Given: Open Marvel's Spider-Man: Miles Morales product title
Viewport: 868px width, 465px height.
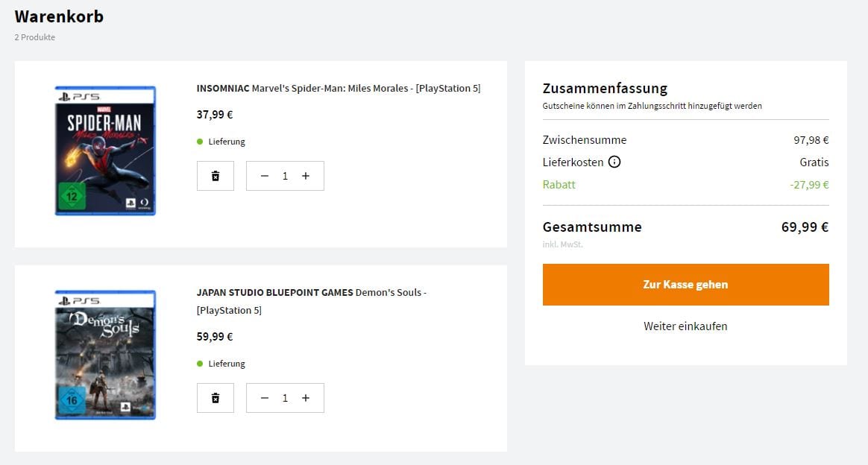Looking at the screenshot, I should click(339, 88).
